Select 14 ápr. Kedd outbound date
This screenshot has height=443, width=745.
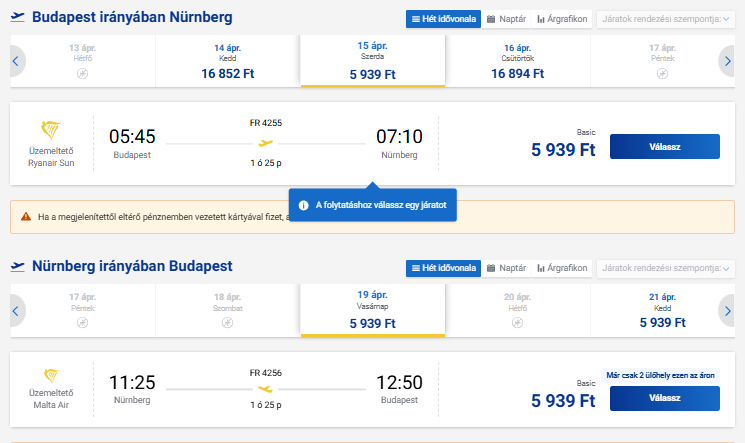click(227, 61)
